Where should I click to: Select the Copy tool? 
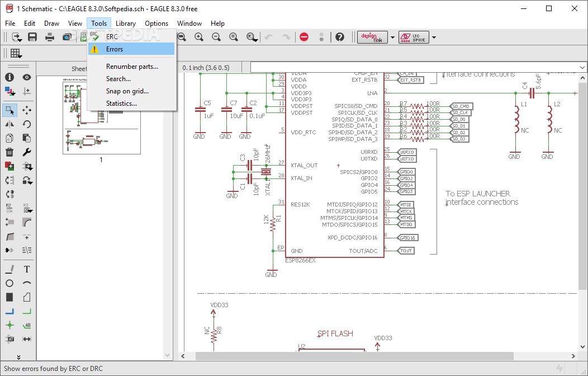(10, 138)
